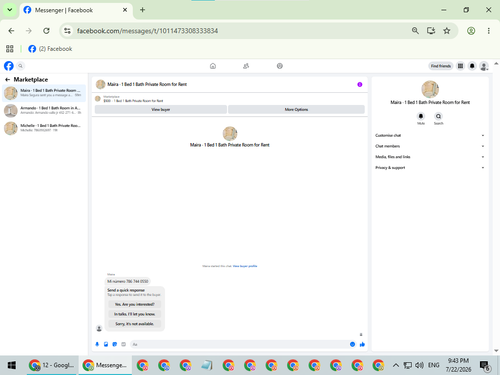The height and width of the screenshot is (375, 500).
Task: Click the address bar URL
Action: click(147, 31)
